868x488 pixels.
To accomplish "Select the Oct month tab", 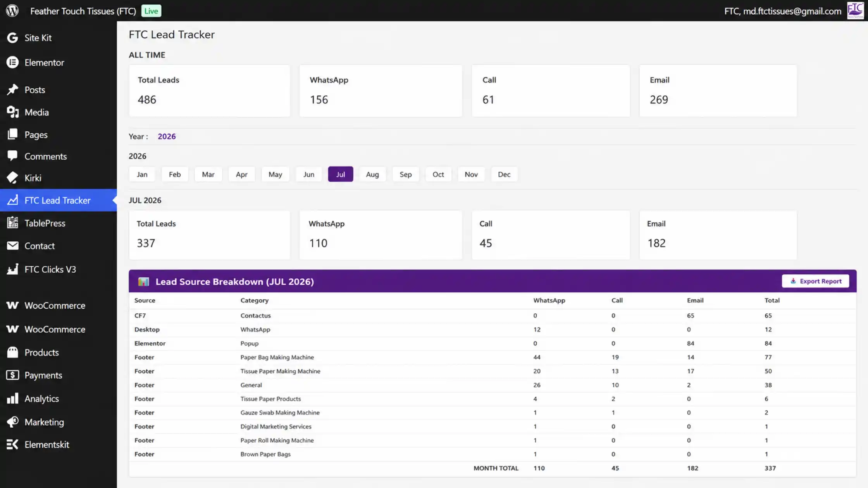I will [x=438, y=174].
